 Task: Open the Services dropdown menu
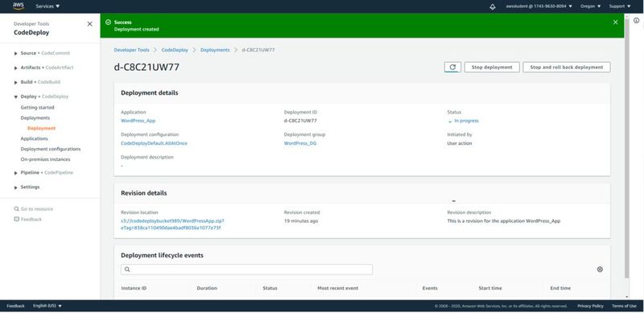click(47, 6)
